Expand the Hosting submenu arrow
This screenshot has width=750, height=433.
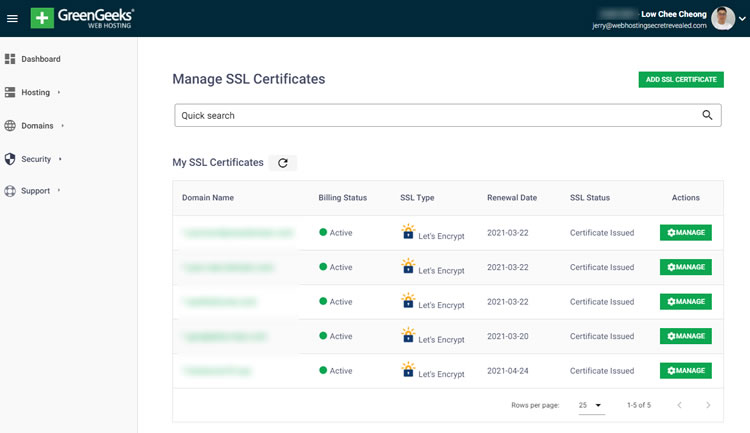pos(59,92)
